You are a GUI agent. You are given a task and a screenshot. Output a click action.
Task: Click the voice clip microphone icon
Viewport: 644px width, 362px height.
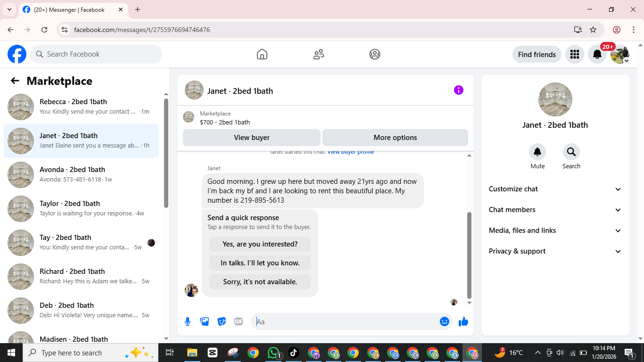188,321
